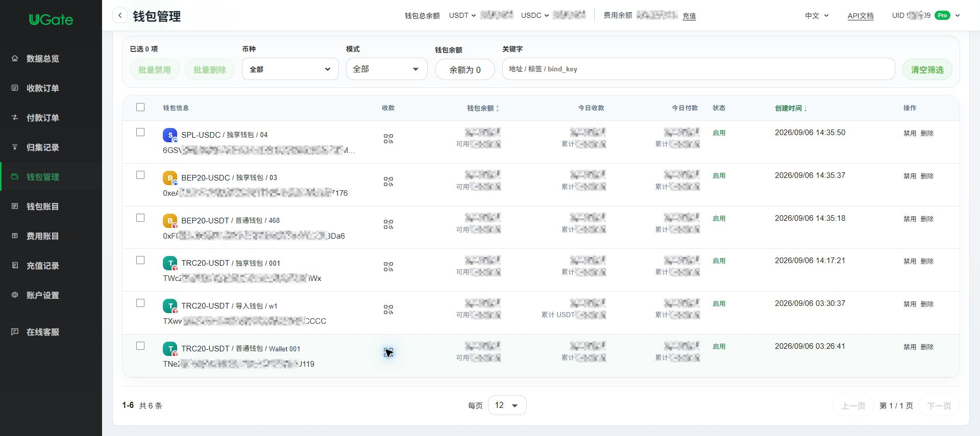Sort by 钱包余额 column

point(483,108)
